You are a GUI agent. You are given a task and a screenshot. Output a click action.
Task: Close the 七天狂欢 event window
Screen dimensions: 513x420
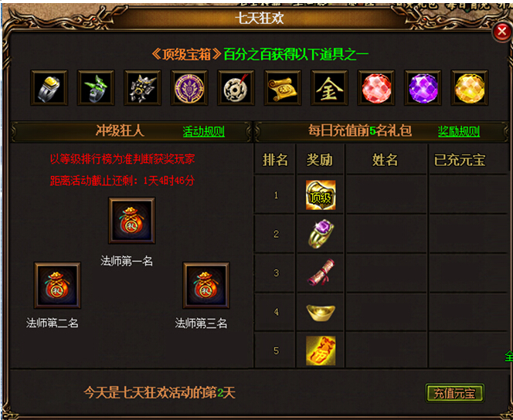(x=502, y=32)
